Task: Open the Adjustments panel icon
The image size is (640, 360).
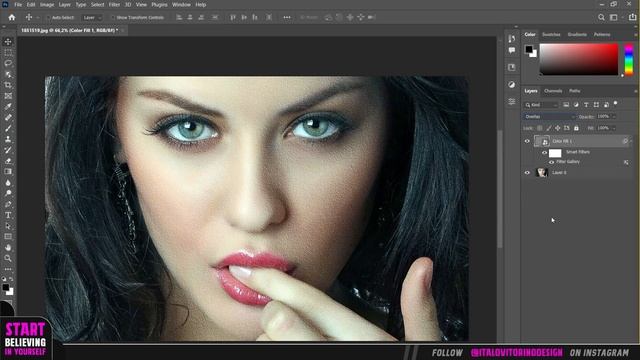Action: pyautogui.click(x=511, y=84)
